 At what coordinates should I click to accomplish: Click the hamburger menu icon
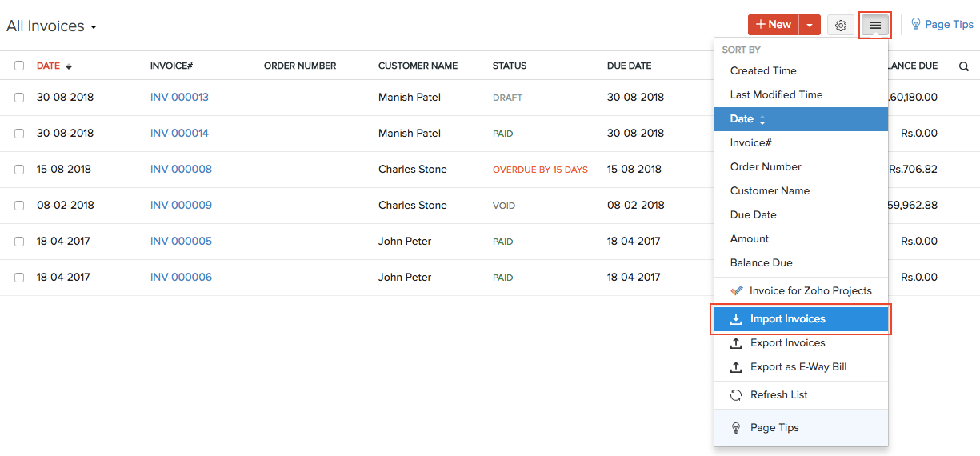875,26
